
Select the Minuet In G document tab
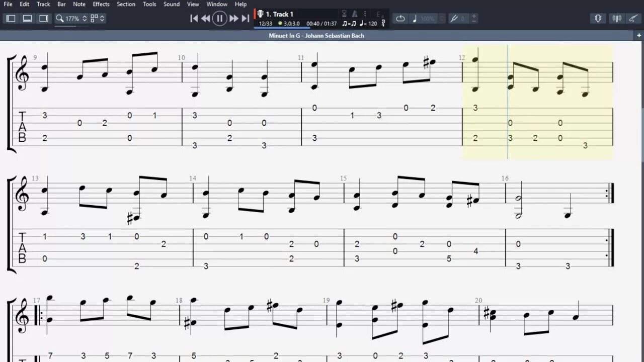(316, 36)
